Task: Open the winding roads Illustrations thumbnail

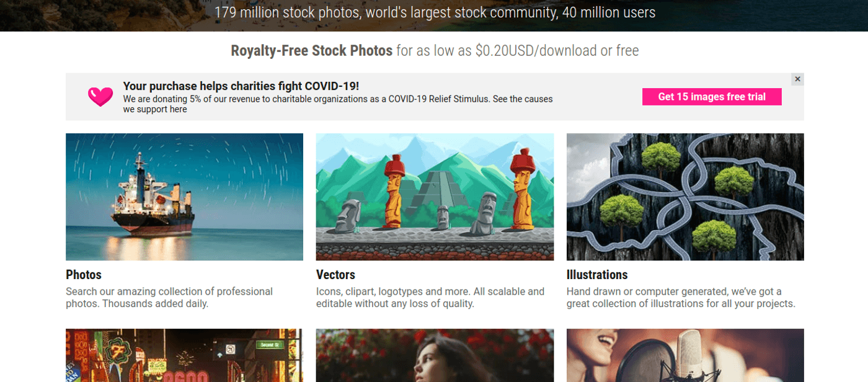Action: tap(685, 197)
